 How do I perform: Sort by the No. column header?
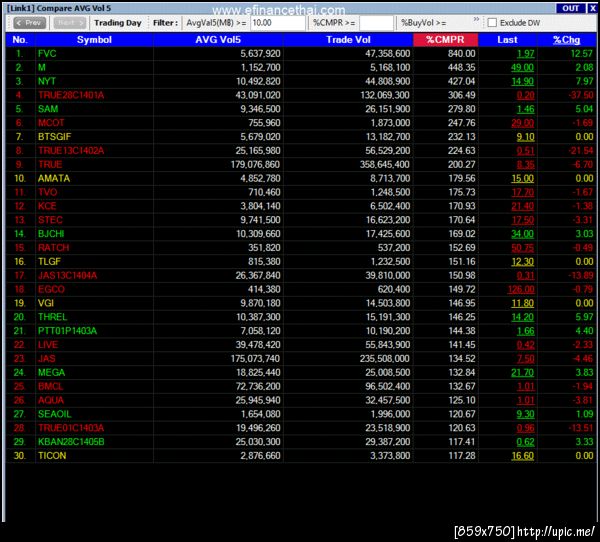(x=20, y=40)
